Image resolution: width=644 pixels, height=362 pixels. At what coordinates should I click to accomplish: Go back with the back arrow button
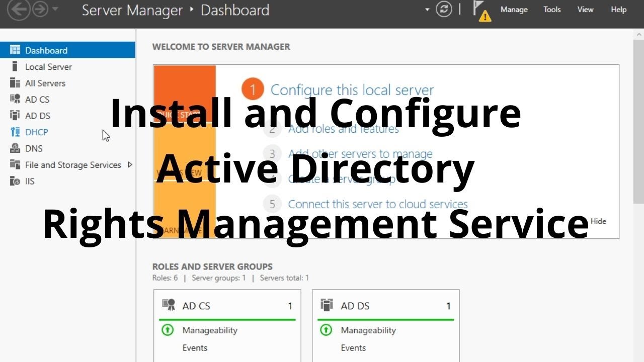[19, 10]
